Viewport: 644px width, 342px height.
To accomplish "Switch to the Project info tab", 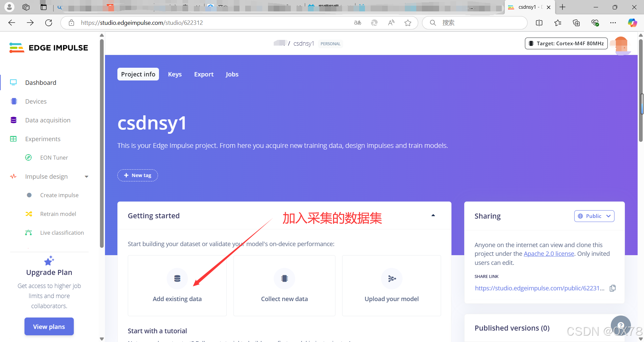I will coord(138,74).
